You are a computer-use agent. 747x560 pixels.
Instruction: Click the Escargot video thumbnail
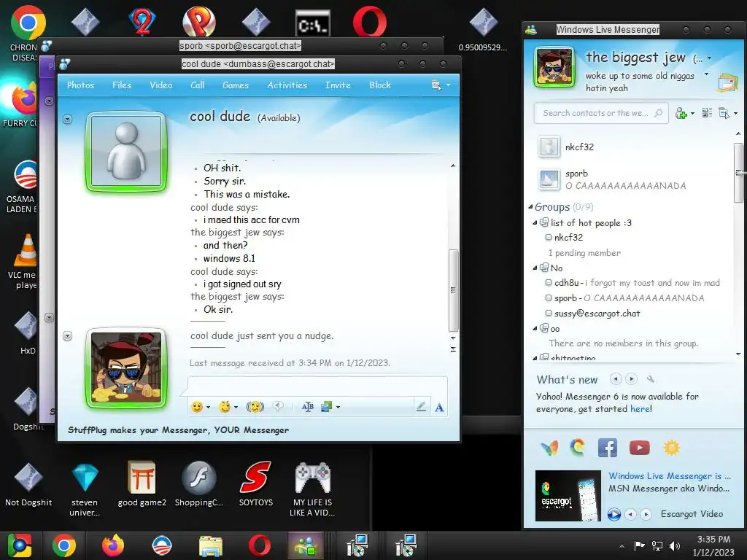568,496
